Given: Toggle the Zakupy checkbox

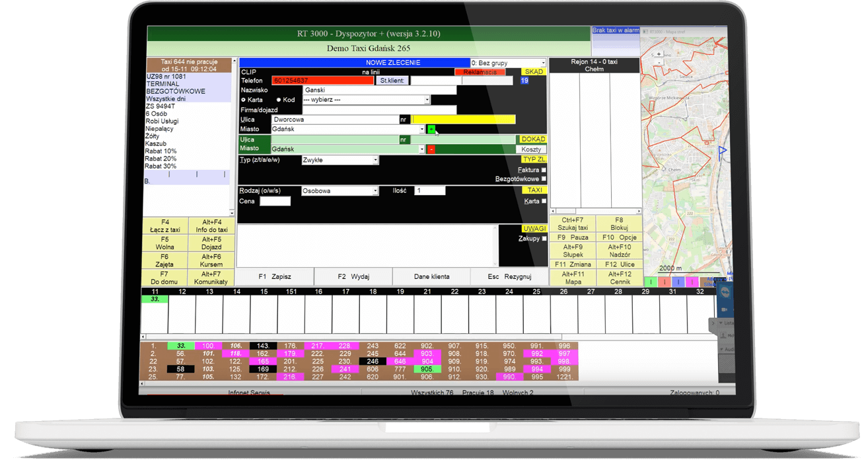Looking at the screenshot, I should coord(544,239).
